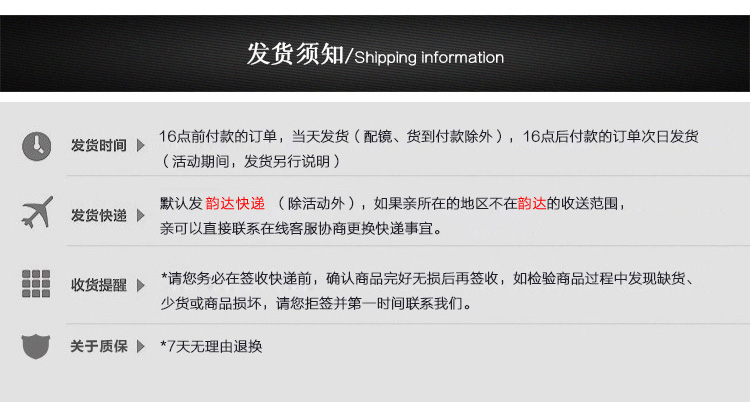Click the Shipping information header text

[429, 58]
